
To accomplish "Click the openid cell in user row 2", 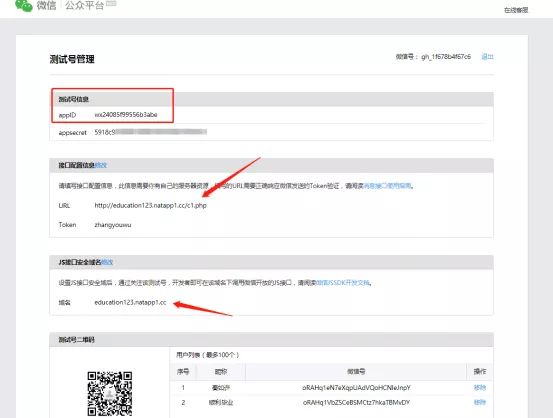I will [356, 402].
